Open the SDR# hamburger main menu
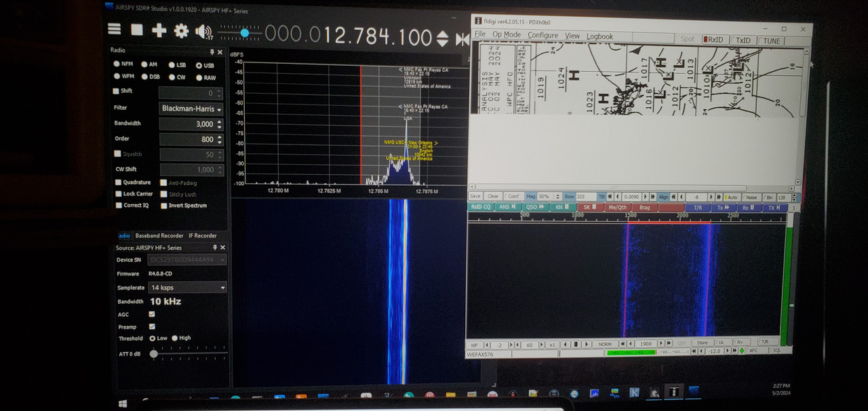Image resolution: width=868 pixels, height=411 pixels. [x=115, y=29]
